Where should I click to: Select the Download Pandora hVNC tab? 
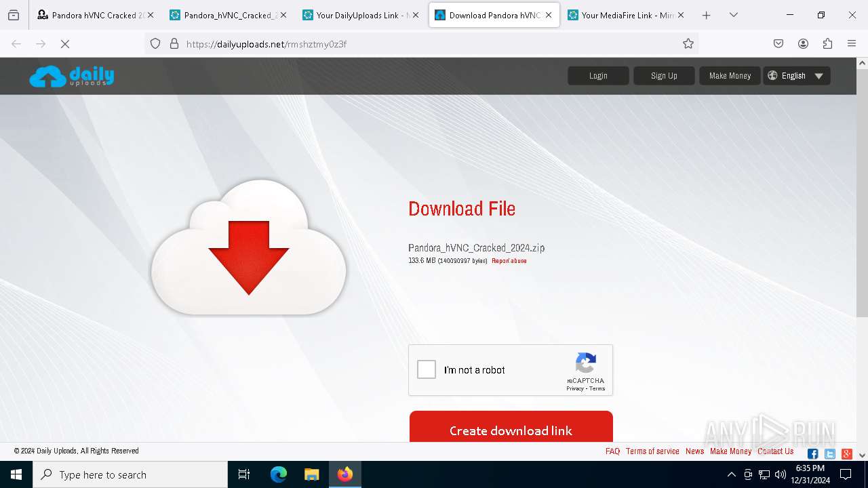point(494,15)
